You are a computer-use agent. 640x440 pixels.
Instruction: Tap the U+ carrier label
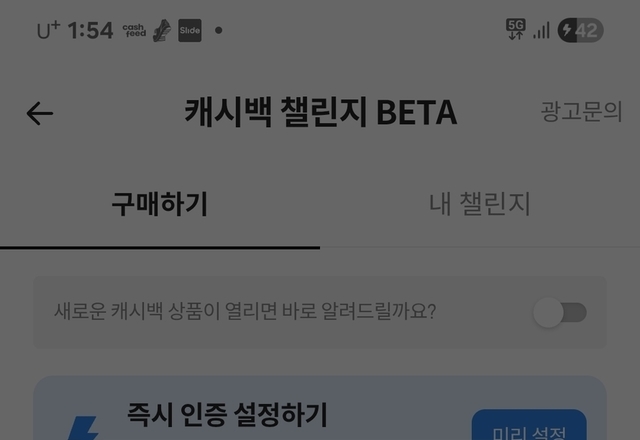[x=48, y=31]
